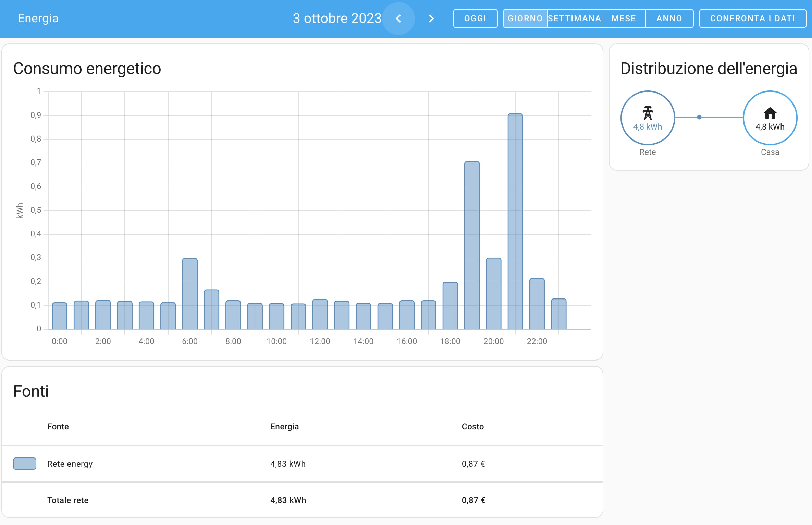
Task: Click the 19:00 consumption bar
Action: [x=472, y=245]
